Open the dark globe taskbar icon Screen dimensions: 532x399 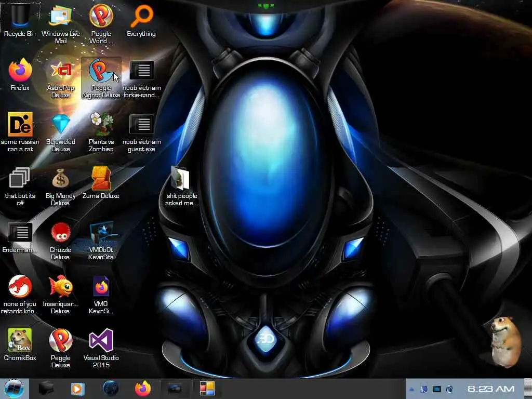tap(111, 389)
